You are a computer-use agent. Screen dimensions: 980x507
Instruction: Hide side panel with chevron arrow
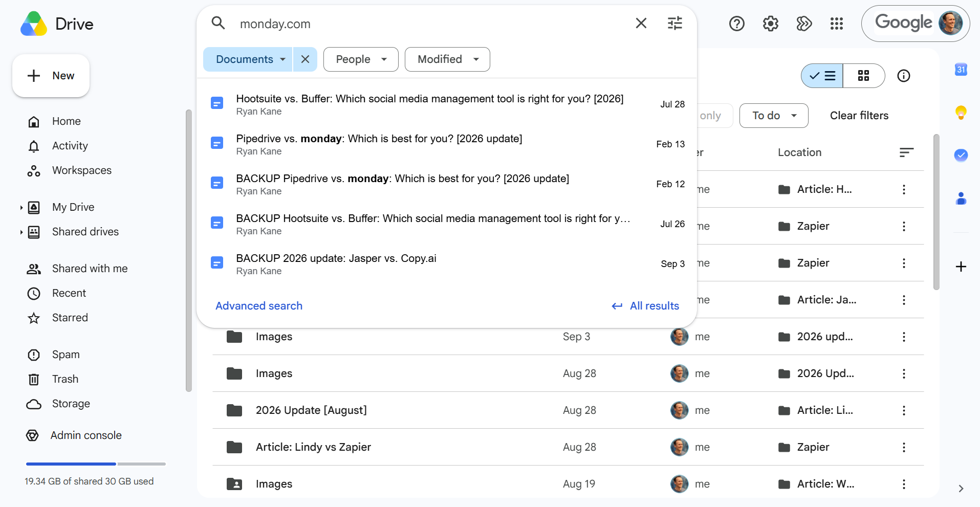[961, 489]
